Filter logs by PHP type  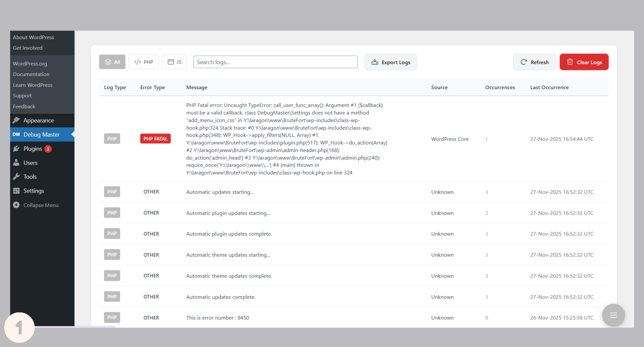144,62
